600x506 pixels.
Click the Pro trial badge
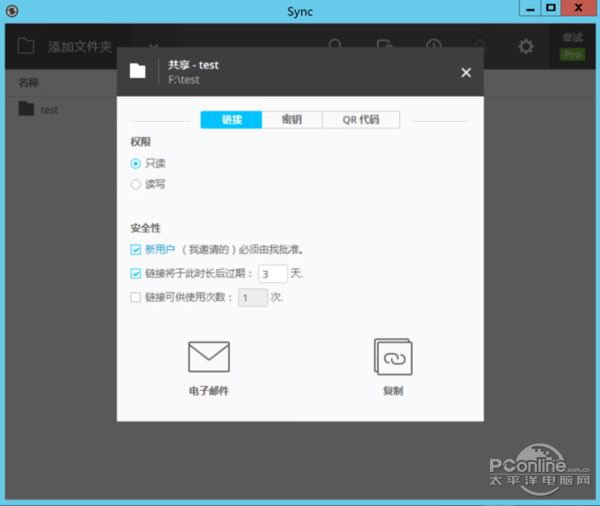[x=572, y=55]
